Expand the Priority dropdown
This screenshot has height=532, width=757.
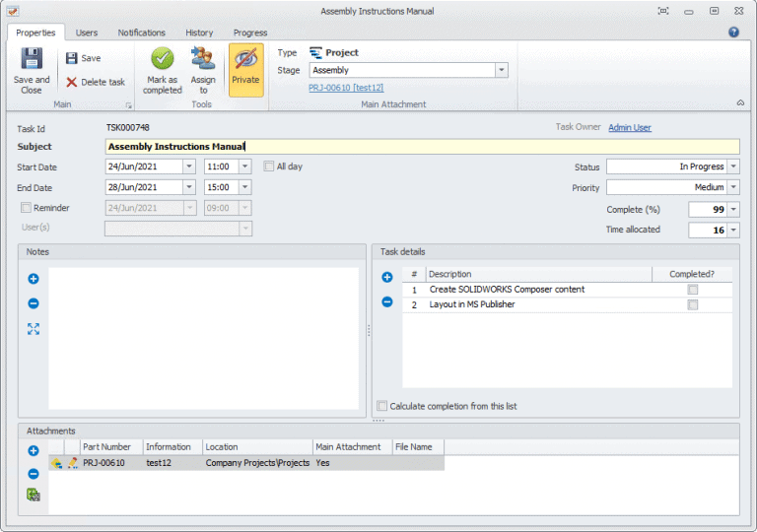click(x=732, y=187)
